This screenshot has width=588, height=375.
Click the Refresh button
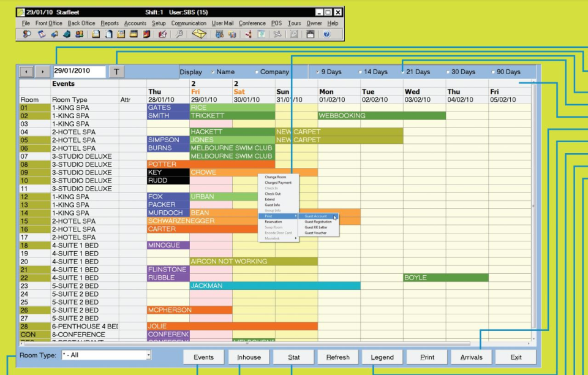coord(338,357)
